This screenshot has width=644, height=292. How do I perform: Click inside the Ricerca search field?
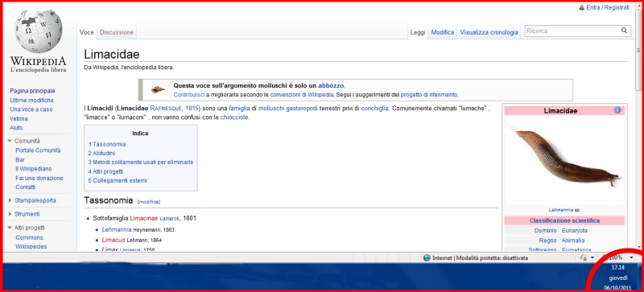(x=572, y=31)
